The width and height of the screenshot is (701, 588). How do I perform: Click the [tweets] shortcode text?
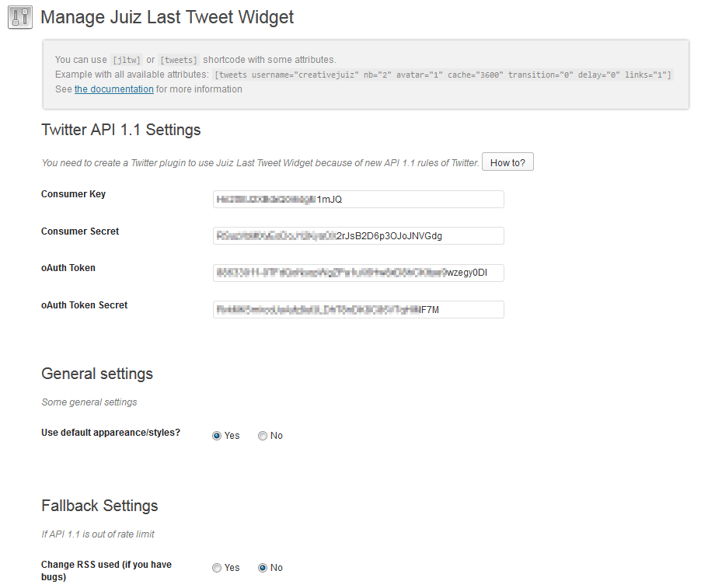coord(179,61)
